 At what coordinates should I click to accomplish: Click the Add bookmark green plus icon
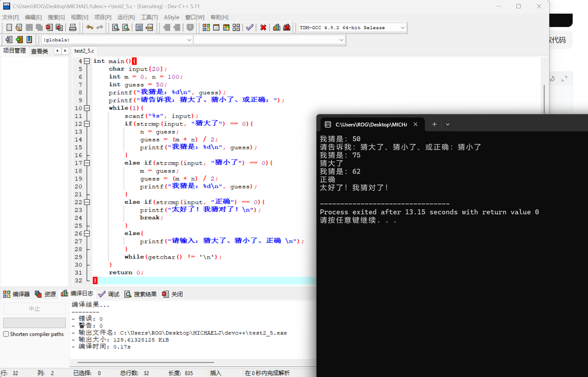coord(19,39)
